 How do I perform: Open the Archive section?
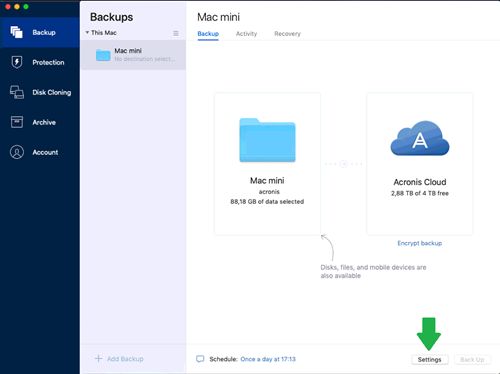pyautogui.click(x=44, y=122)
